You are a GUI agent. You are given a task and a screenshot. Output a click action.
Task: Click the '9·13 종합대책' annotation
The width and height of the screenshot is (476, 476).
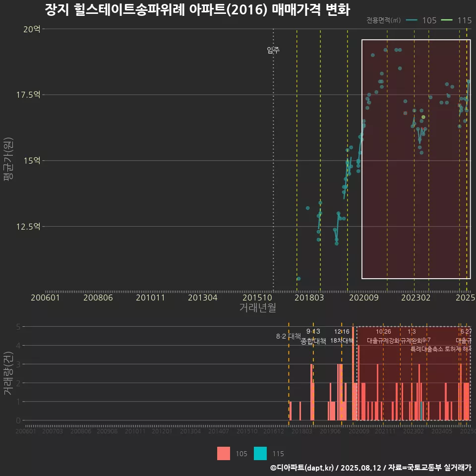[313, 336]
